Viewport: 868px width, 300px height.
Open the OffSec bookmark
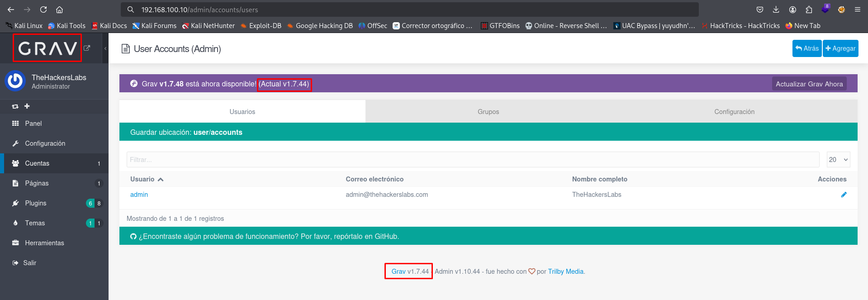[x=373, y=26]
